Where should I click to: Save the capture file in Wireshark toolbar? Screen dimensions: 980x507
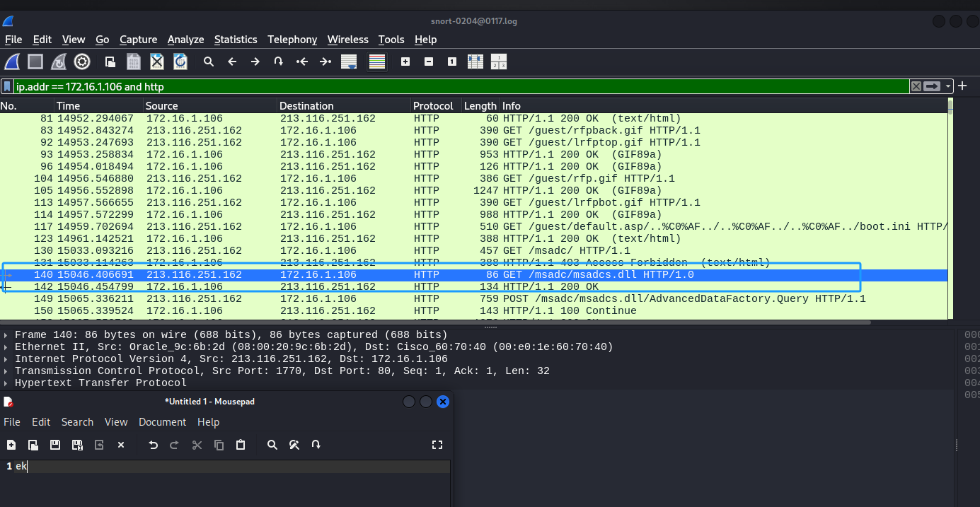coord(133,62)
